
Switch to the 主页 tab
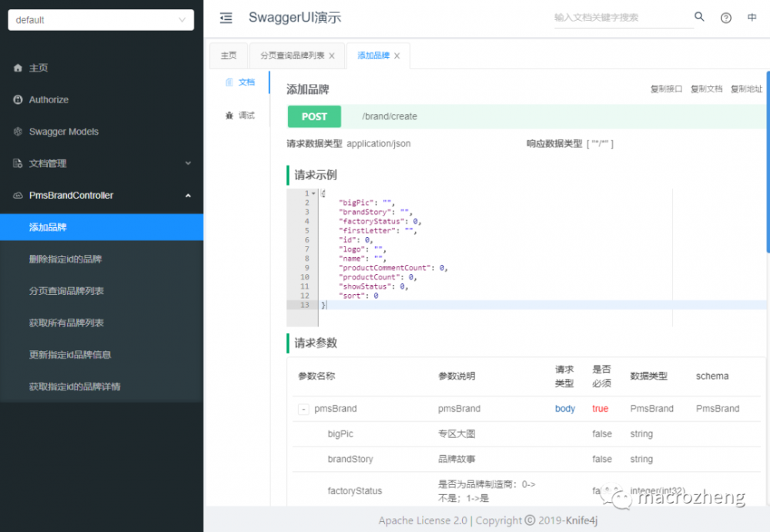click(229, 55)
